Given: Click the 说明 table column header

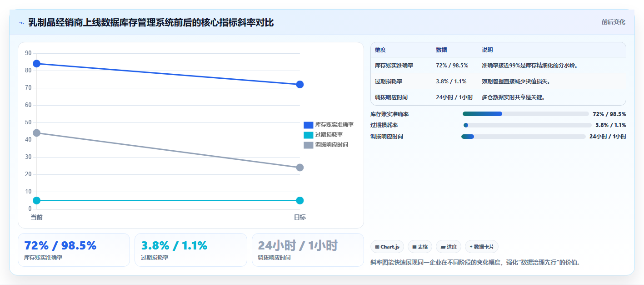Looking at the screenshot, I should pyautogui.click(x=487, y=50).
